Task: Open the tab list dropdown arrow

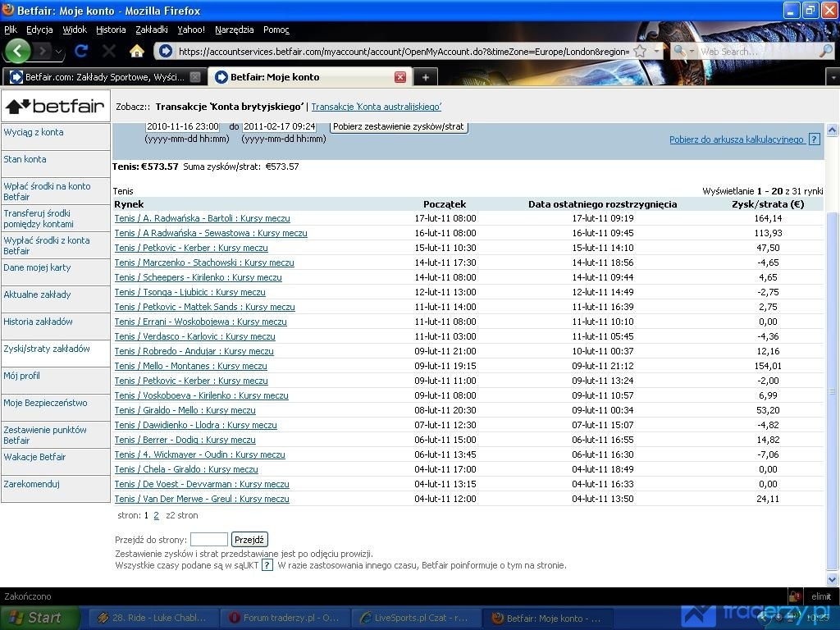Action: [x=833, y=78]
